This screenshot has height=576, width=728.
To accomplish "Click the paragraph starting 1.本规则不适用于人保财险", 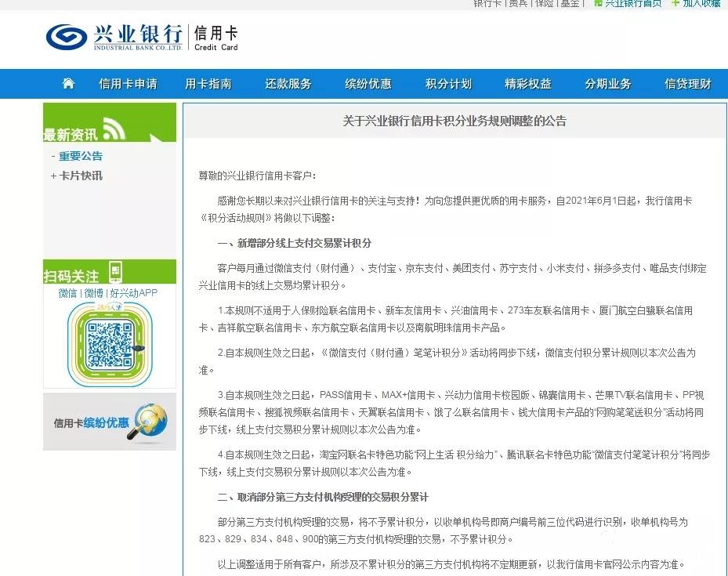I will coord(446,319).
